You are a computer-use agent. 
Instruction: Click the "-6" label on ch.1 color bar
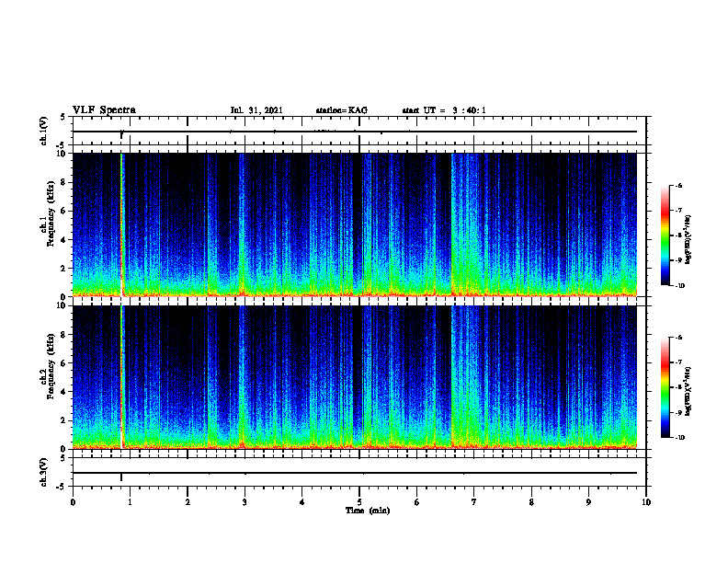(x=678, y=185)
